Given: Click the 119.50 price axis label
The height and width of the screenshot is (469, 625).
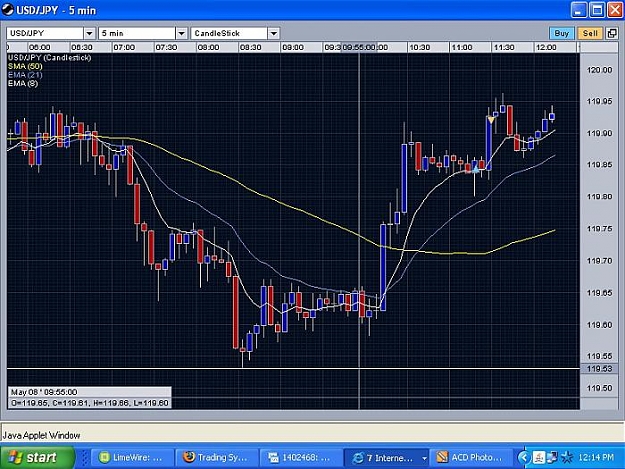Looking at the screenshot, I should pos(599,388).
